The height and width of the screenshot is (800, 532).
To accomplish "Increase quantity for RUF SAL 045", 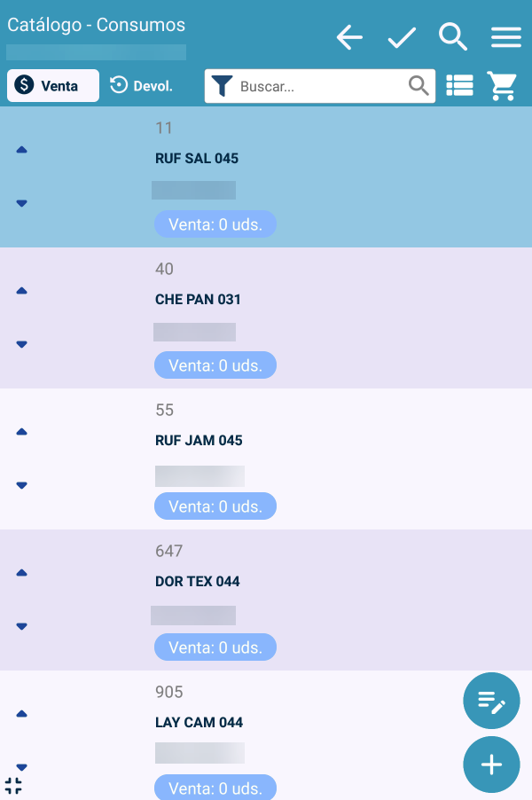I will coord(22,150).
